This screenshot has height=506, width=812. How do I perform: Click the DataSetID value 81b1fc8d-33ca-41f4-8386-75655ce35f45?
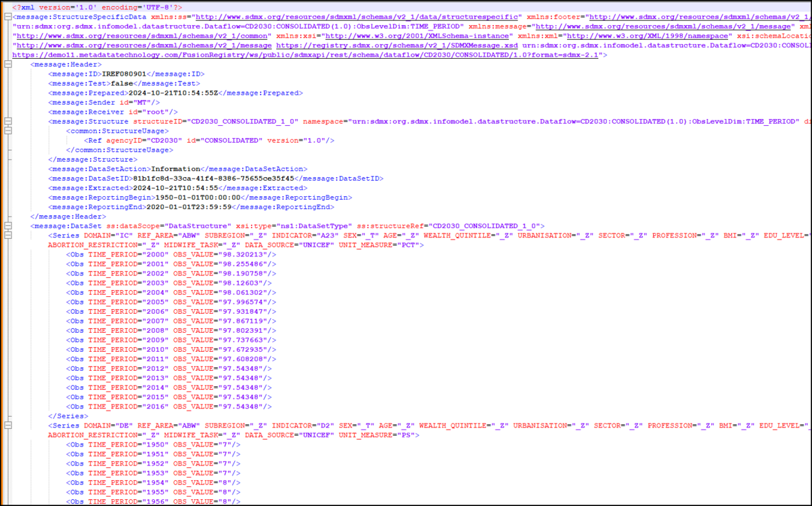click(x=213, y=178)
